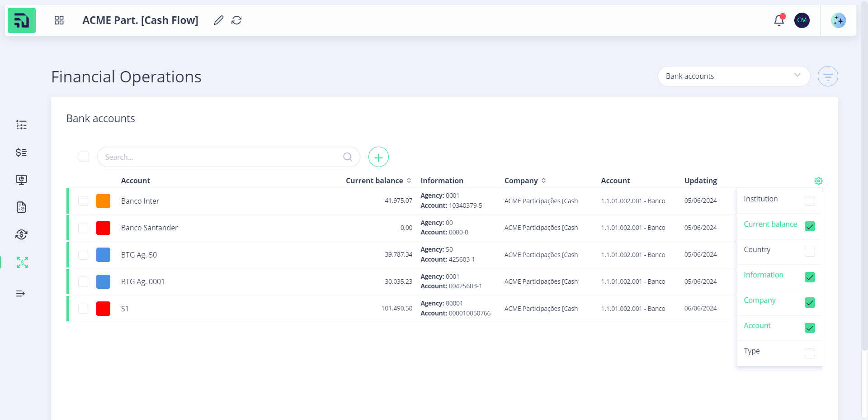Expand the Bank accounts dropdown

[734, 76]
